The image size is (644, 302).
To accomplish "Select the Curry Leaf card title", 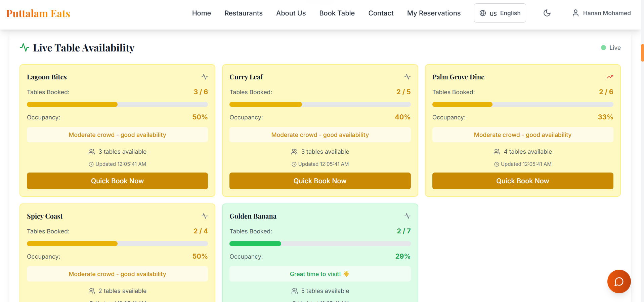I will (x=246, y=77).
